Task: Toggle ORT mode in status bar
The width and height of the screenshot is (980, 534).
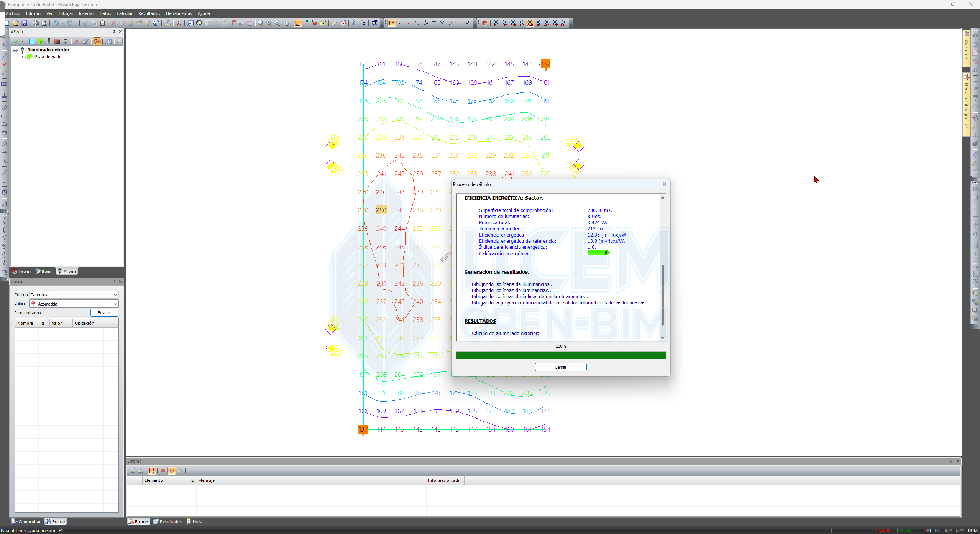Action: 927,531
